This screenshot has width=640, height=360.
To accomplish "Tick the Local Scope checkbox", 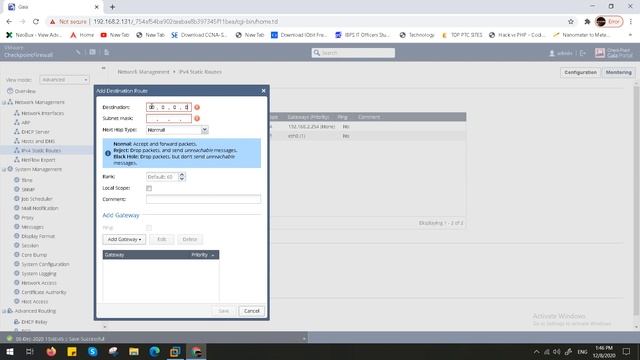I will pyautogui.click(x=149, y=188).
